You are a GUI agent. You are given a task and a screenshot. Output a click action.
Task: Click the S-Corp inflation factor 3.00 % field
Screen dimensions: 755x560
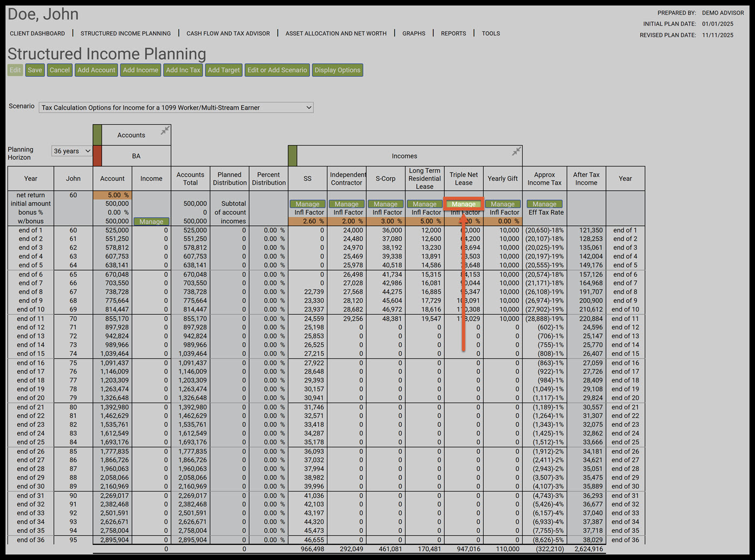(x=386, y=222)
